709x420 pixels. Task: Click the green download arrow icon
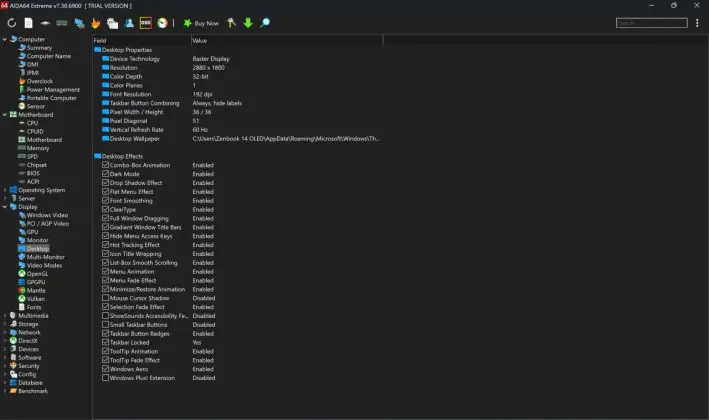pyautogui.click(x=248, y=23)
